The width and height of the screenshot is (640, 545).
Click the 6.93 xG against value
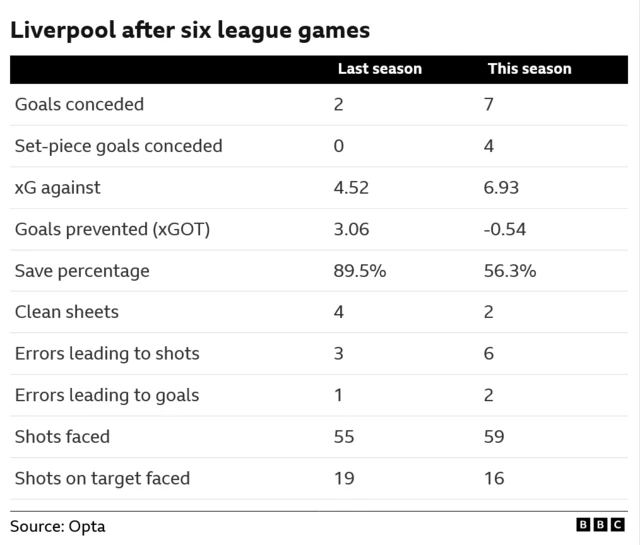tap(503, 188)
